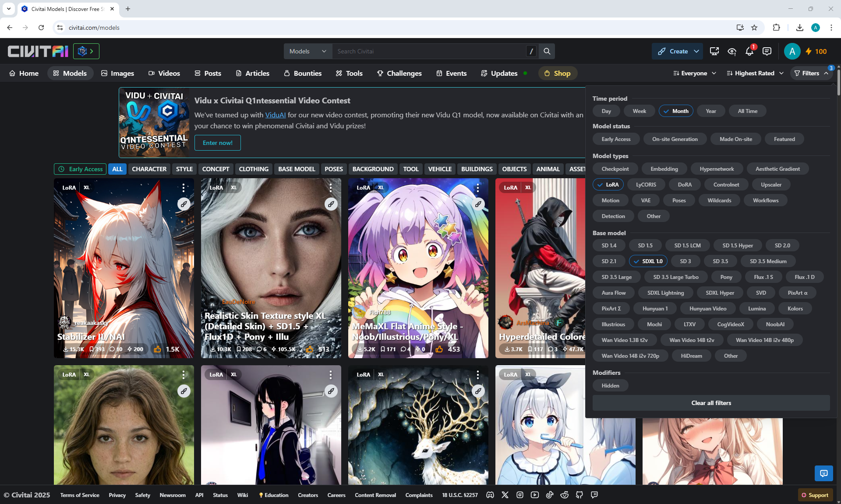Screen dimensions: 841x504
Task: Click the notifications bell icon
Action: 749,52
